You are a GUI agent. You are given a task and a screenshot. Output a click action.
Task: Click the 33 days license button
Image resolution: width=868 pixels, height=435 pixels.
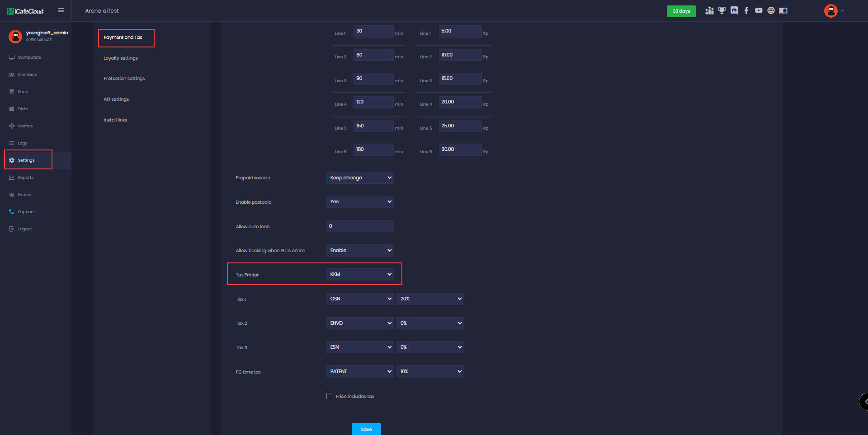pos(681,11)
